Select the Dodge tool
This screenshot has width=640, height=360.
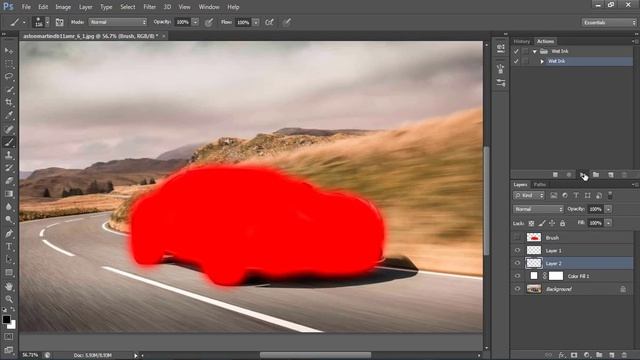(9, 220)
